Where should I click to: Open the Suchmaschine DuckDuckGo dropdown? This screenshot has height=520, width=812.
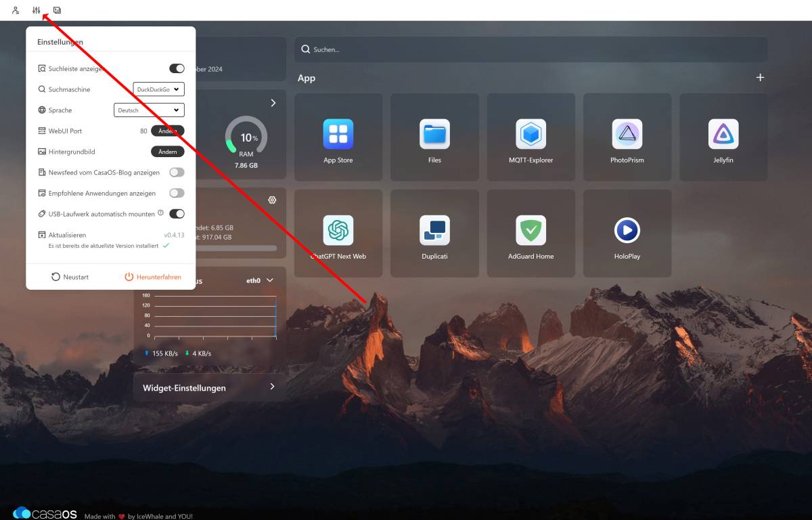coord(159,89)
